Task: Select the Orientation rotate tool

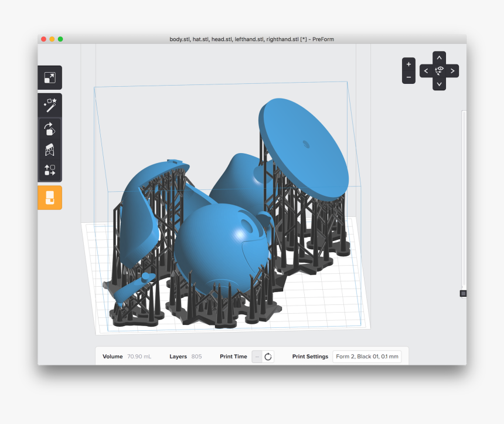Action: coord(50,129)
